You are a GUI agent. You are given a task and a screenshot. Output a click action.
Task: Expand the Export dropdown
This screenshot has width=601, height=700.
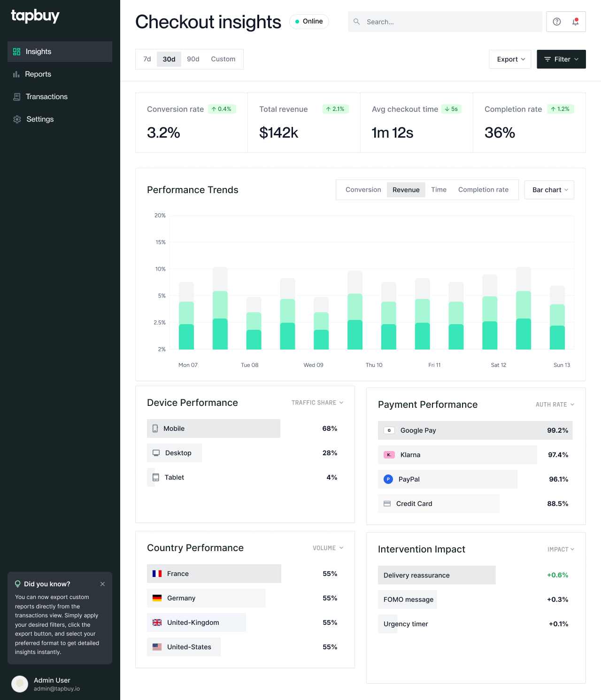(510, 59)
